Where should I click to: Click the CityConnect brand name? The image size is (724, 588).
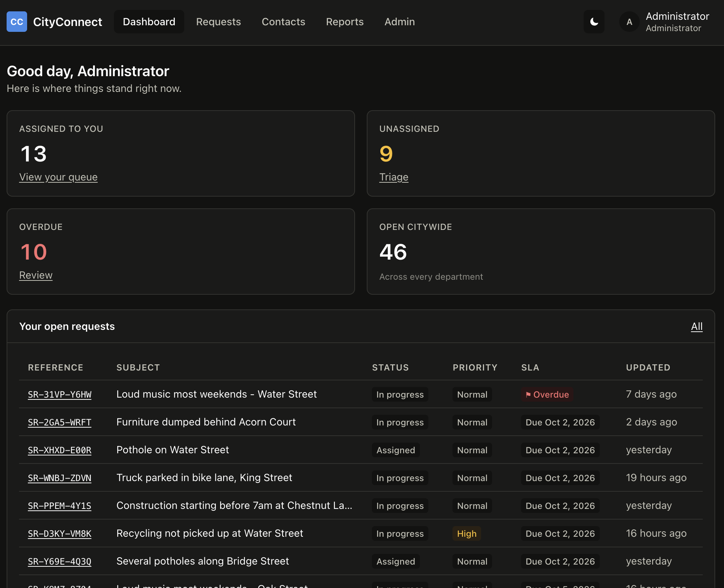[x=68, y=22]
